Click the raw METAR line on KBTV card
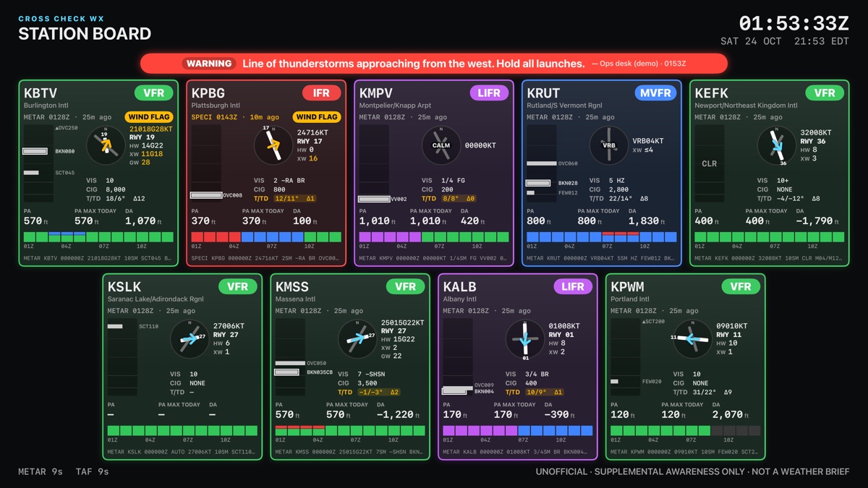 pos(98,258)
